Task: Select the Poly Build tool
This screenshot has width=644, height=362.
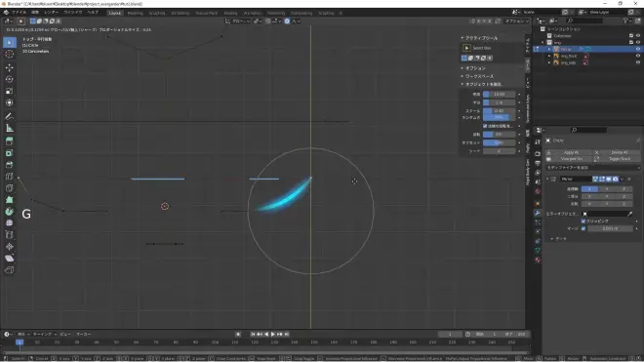Action: 10,200
